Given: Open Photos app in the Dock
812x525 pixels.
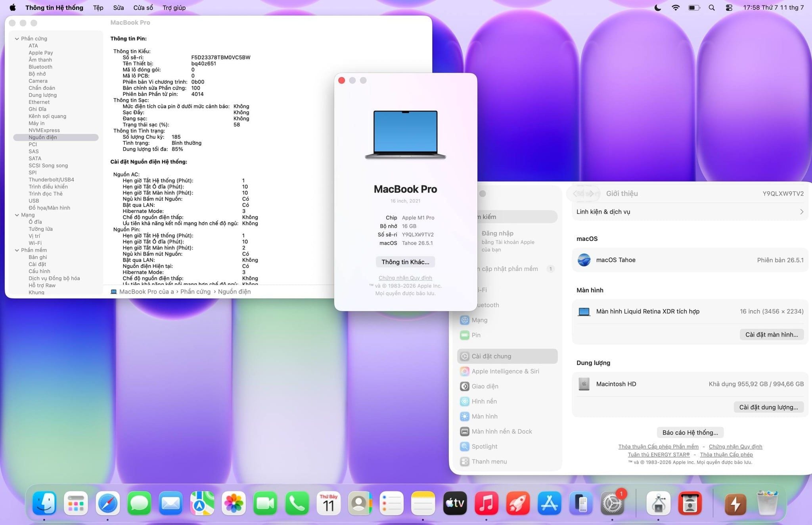Looking at the screenshot, I should point(234,503).
